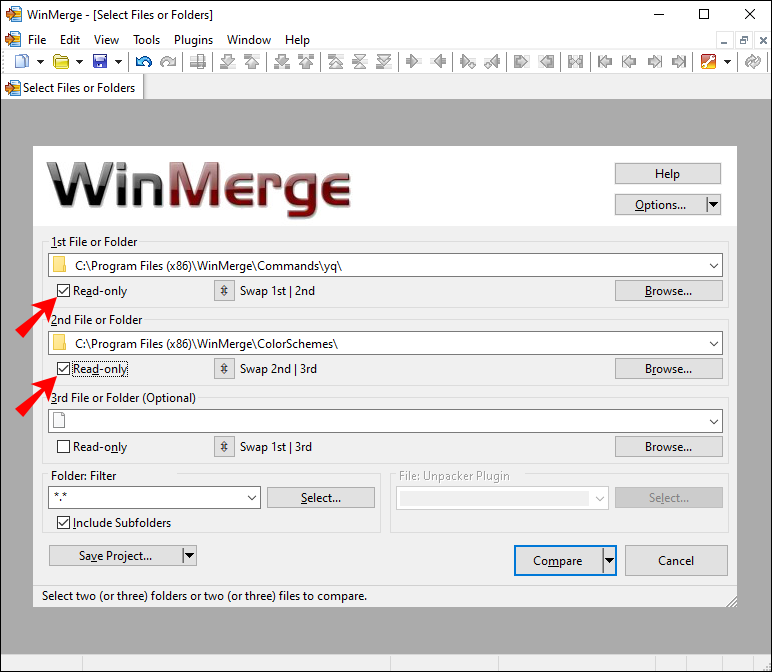Click the Swap 1st | 3rd arrow button

click(224, 447)
